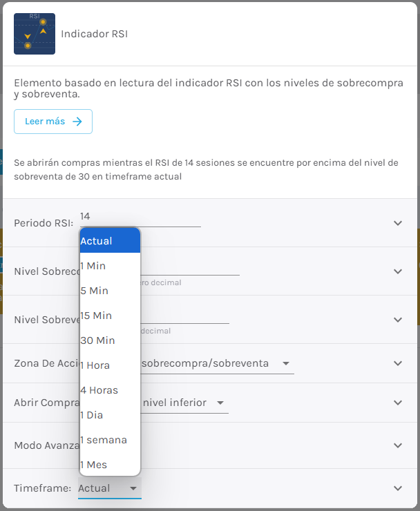Click the RSI indicator thumbnail icon
Viewport: 420px width, 511px height.
tap(35, 34)
